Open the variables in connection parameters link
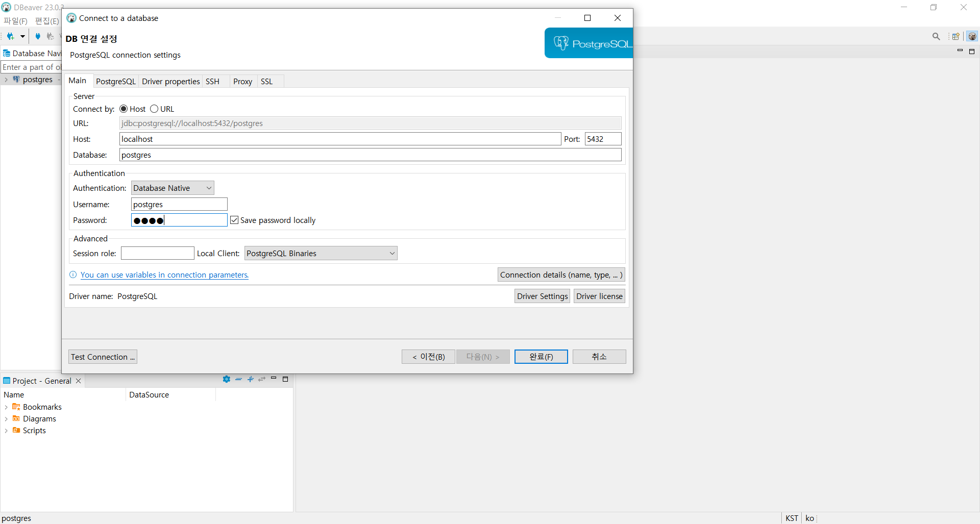980x524 pixels. tap(164, 275)
